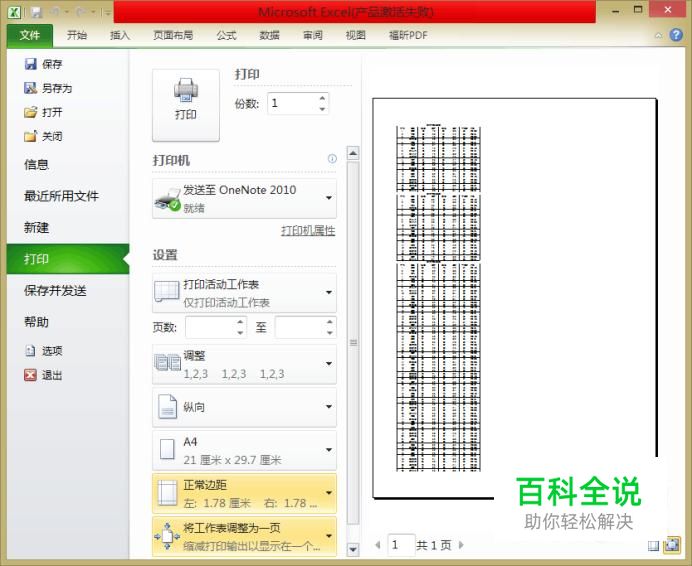The width and height of the screenshot is (692, 566).
Task: Switch to the Data (数据) tab
Action: coord(269,35)
